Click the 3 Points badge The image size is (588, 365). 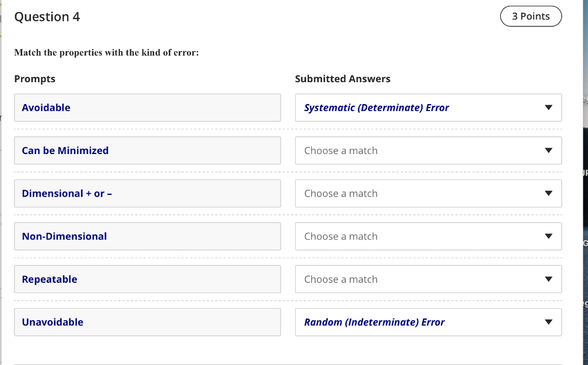point(531,16)
